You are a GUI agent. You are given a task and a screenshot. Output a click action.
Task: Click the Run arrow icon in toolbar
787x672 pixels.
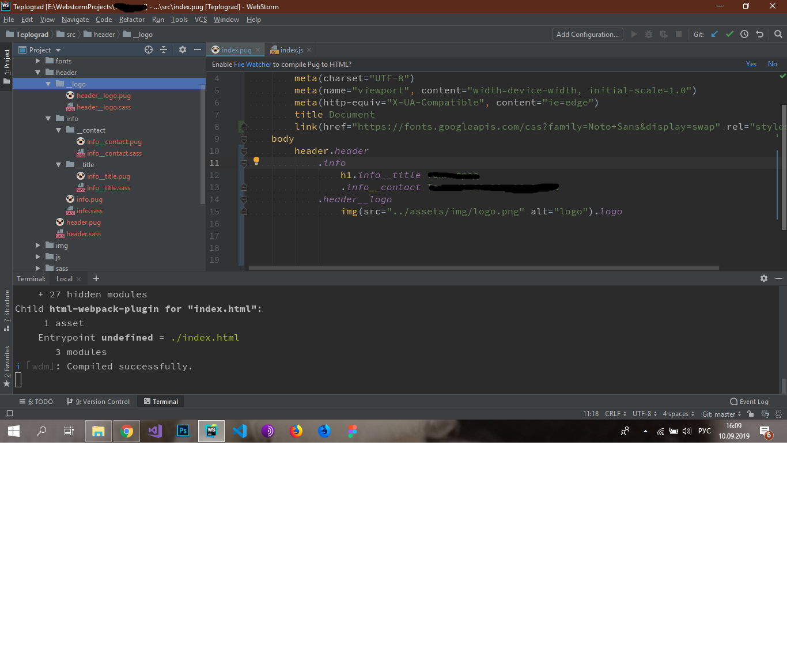coord(634,34)
